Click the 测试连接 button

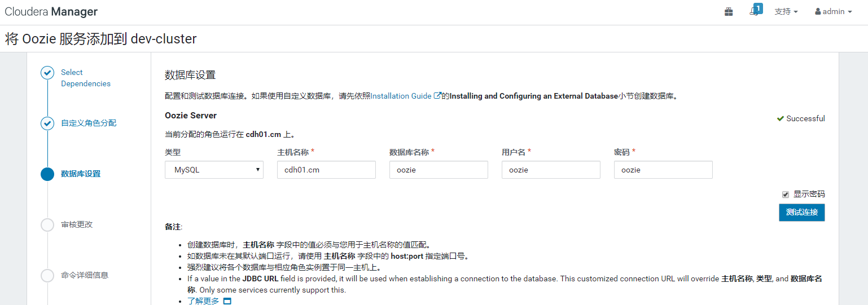pos(802,213)
